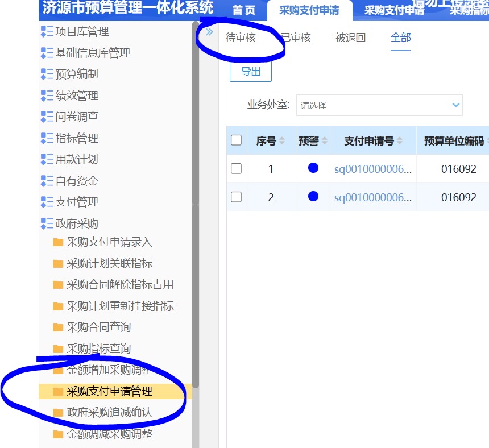Open the 业务处室 dropdown

tap(379, 105)
